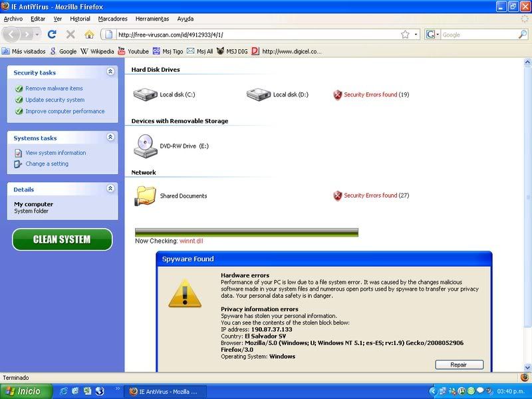
Task: Go forward with the browser forward arrow
Action: coord(27,35)
